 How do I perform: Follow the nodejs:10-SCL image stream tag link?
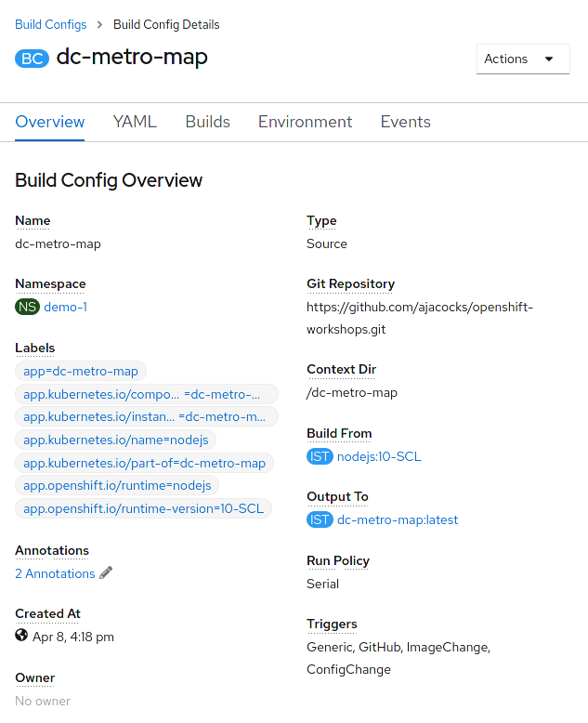tap(379, 456)
